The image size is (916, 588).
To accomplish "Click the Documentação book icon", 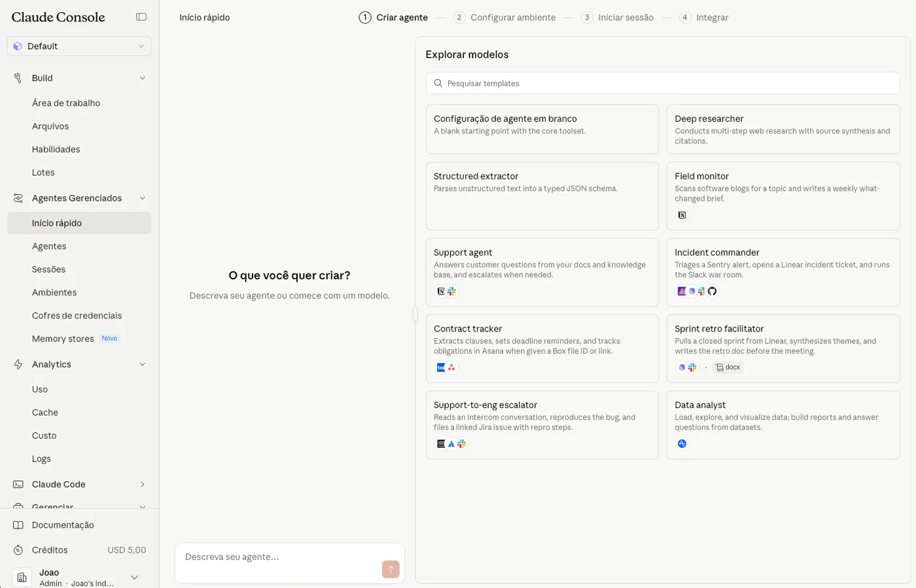I will 18,525.
